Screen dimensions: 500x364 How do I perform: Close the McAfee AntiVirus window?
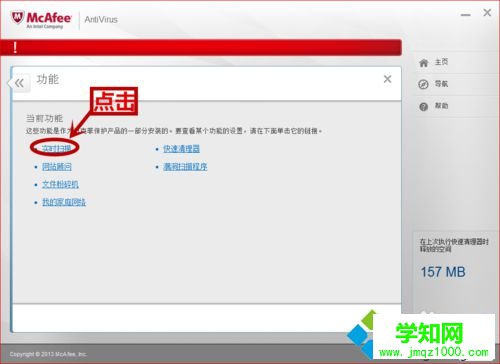pos(487,13)
